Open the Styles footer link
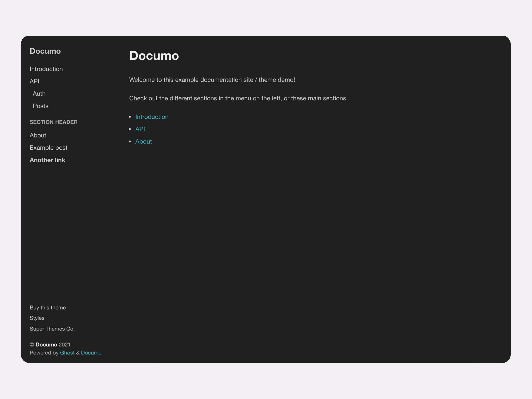The height and width of the screenshot is (399, 532). tap(37, 318)
